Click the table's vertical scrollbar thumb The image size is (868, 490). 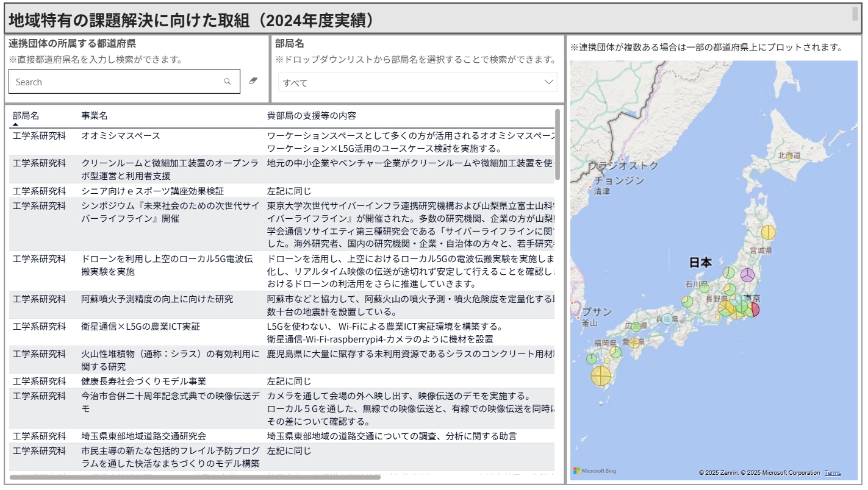pos(558,144)
